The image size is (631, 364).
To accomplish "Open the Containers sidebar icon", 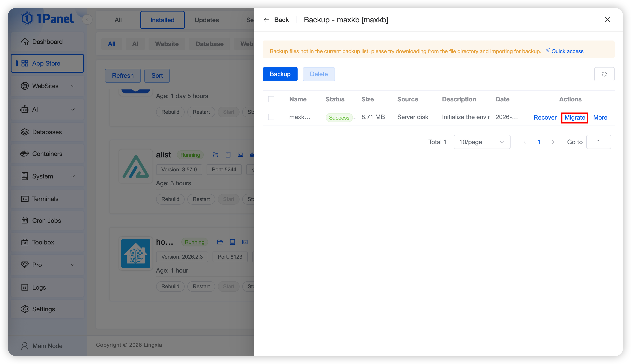I will tap(25, 153).
